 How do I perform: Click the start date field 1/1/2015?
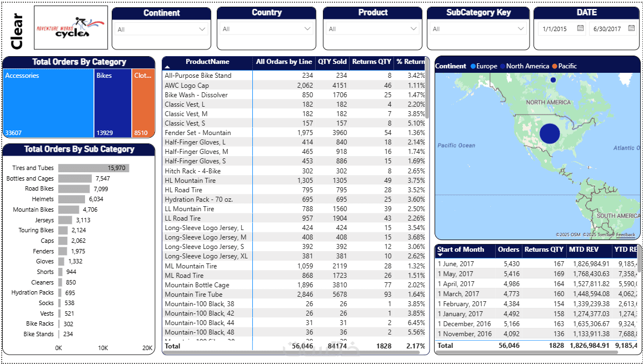(x=555, y=29)
